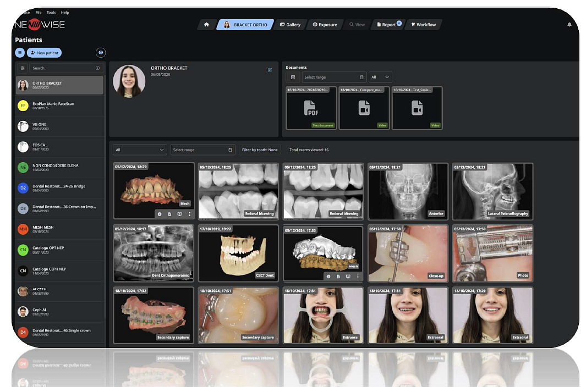Open the Dent Orthopanoramic exam thumbnail
Image resolution: width=586 pixels, height=392 pixels.
[x=154, y=252]
